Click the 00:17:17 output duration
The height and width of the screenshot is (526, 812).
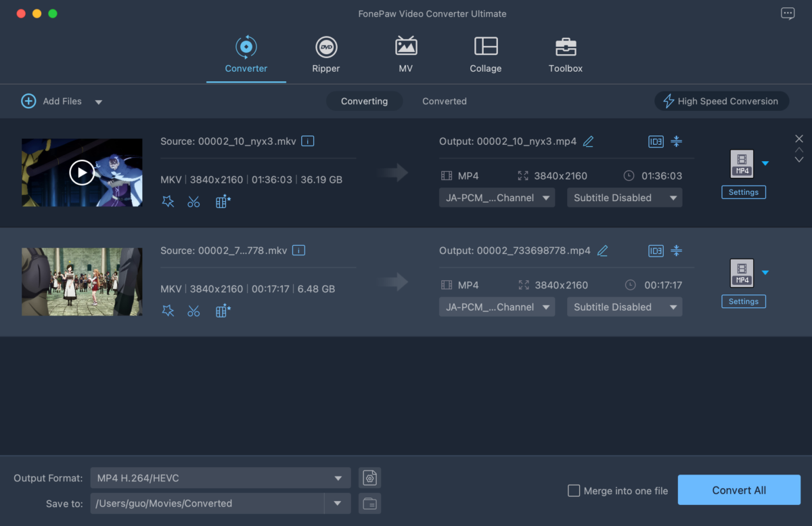pos(663,285)
